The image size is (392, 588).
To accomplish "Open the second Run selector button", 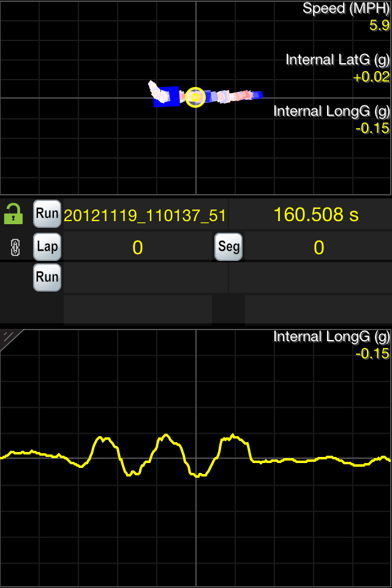I will (47, 277).
